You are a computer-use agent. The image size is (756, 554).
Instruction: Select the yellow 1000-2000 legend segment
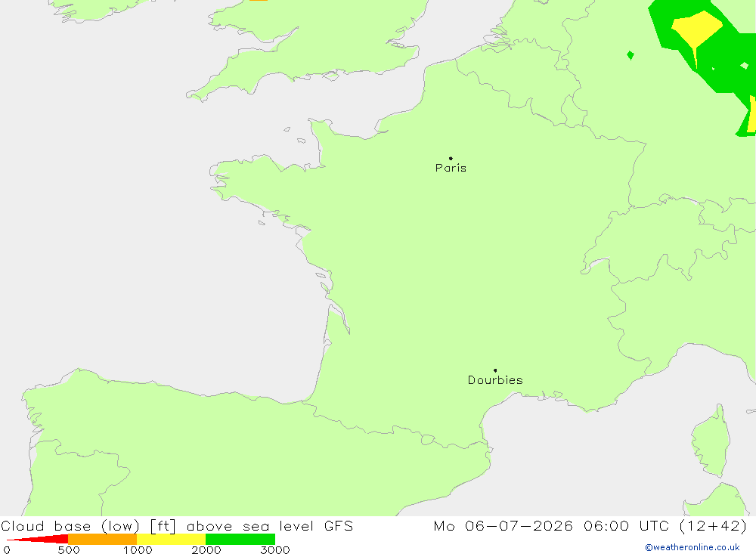171,539
